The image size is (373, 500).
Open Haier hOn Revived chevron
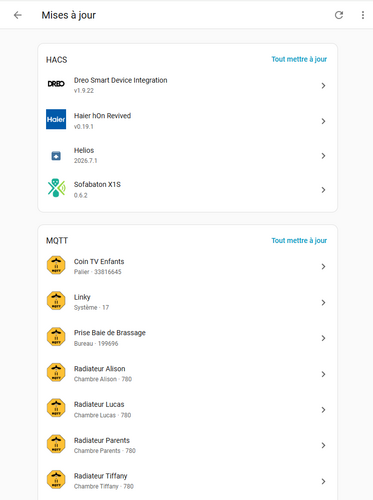click(323, 121)
